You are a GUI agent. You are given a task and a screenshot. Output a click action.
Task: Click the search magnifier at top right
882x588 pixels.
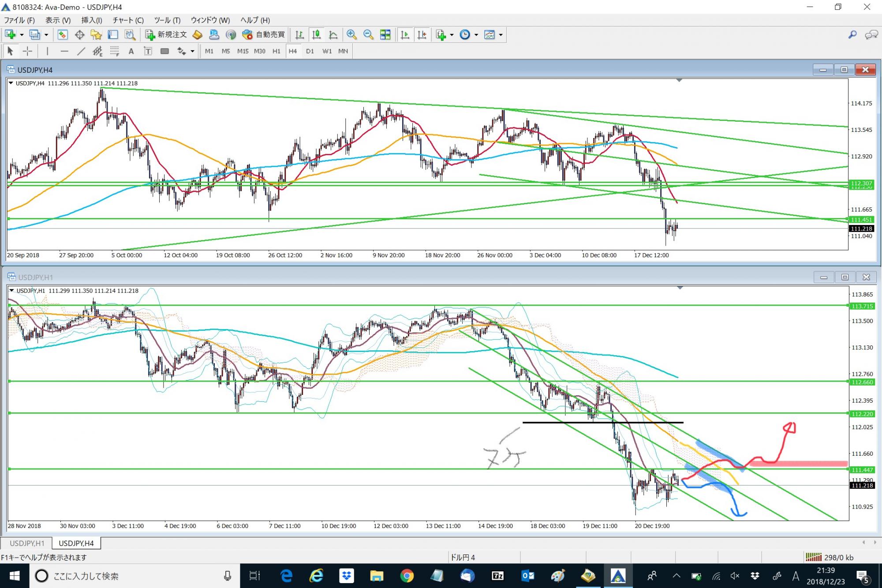click(x=852, y=34)
